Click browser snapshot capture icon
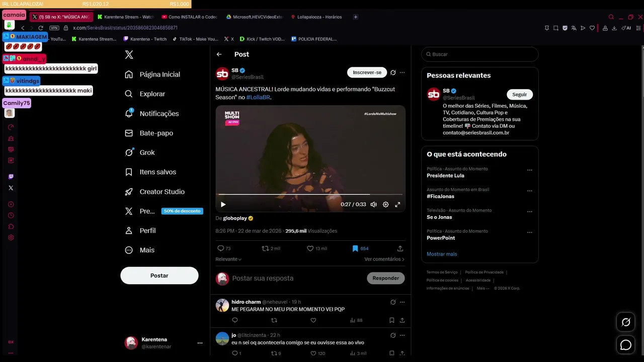The height and width of the screenshot is (362, 644). tap(556, 28)
